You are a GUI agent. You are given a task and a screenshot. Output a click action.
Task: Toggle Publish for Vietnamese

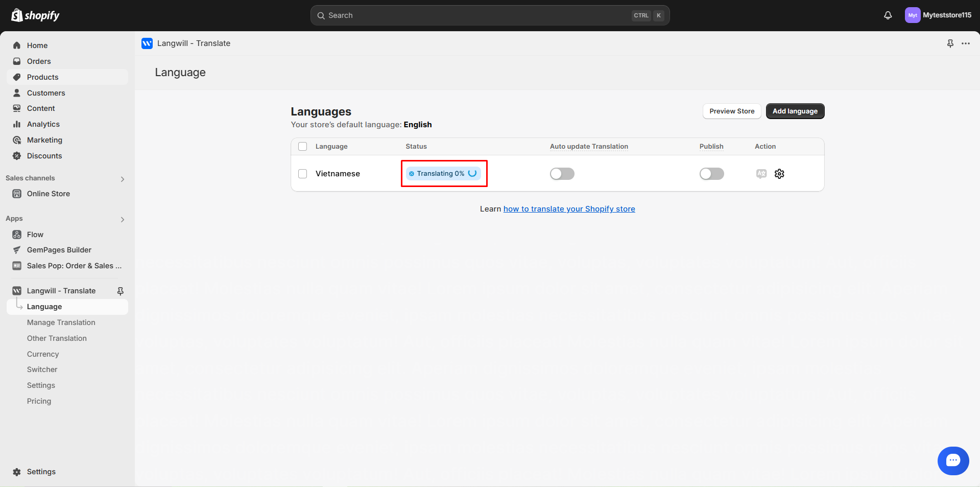(711, 174)
